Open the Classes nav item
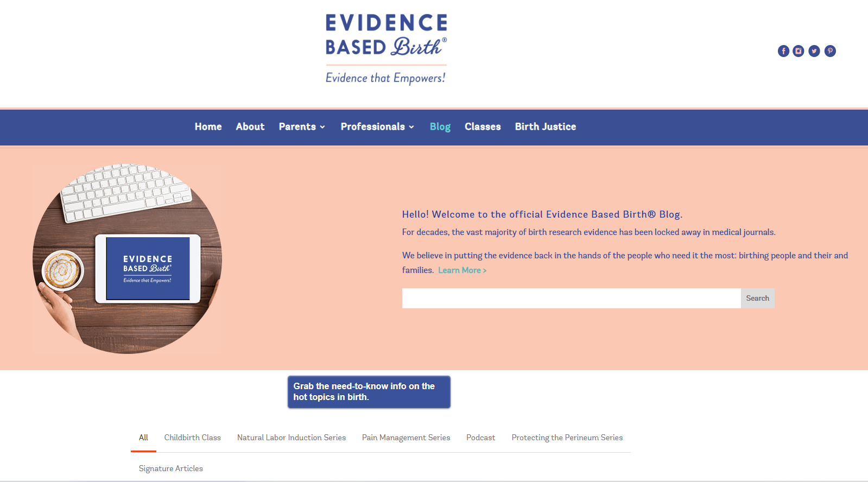This screenshot has width=868, height=482. tap(483, 126)
